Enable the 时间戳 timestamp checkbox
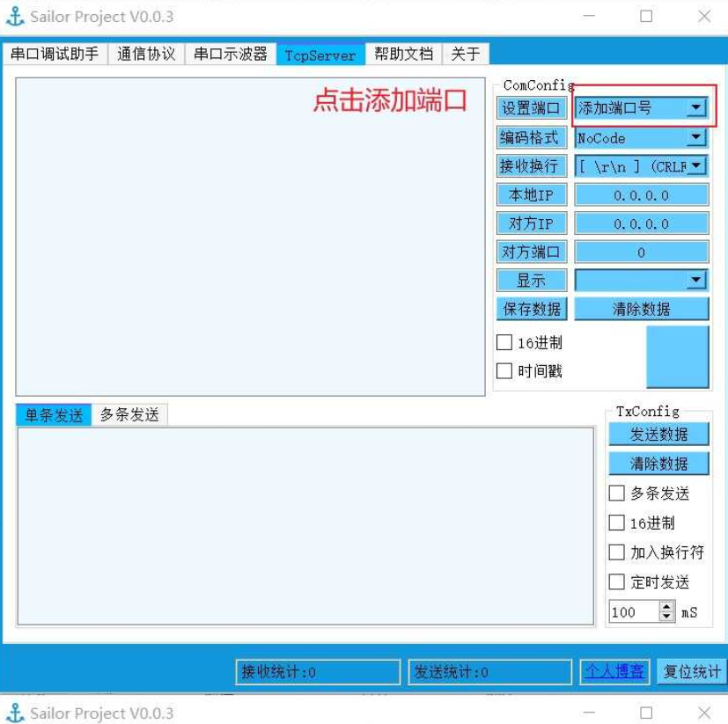The image size is (728, 724). 504,370
